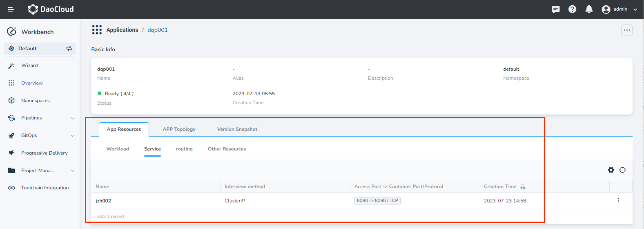Open the more options ellipsis button

tap(626, 30)
